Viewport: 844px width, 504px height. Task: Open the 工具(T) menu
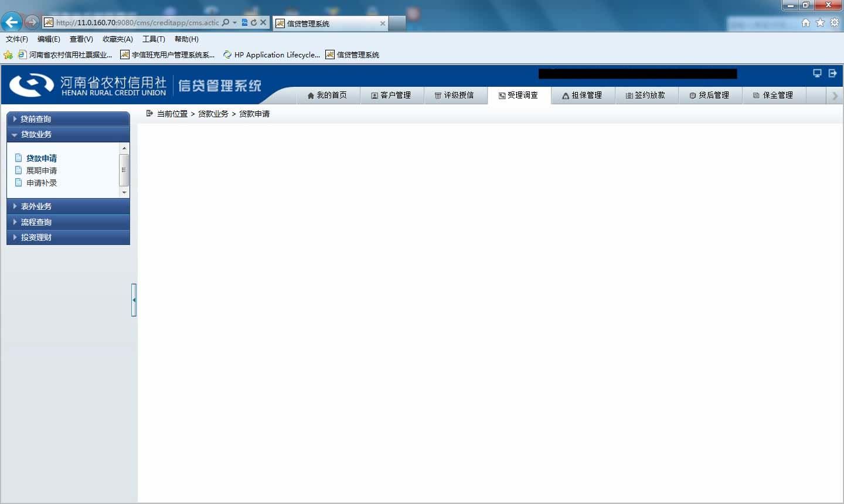point(154,39)
